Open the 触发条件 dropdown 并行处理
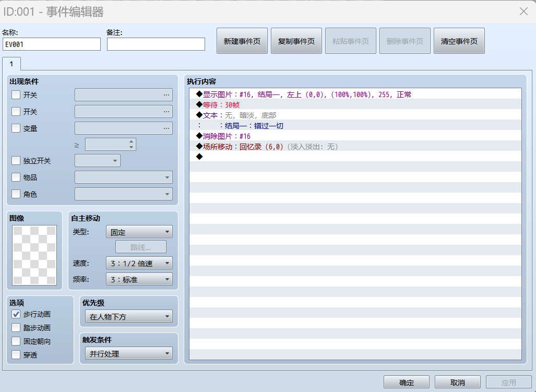Screen dimensions: 536x392 tap(128, 353)
